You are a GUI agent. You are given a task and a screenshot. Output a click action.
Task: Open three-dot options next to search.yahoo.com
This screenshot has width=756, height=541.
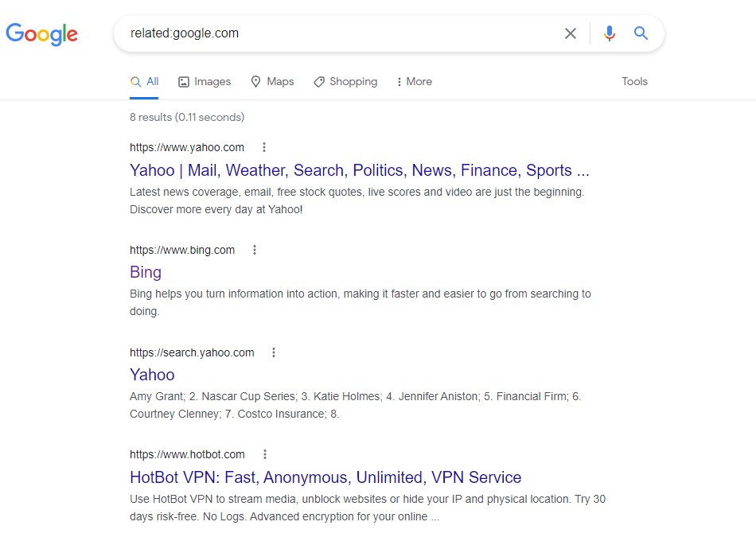coord(274,352)
